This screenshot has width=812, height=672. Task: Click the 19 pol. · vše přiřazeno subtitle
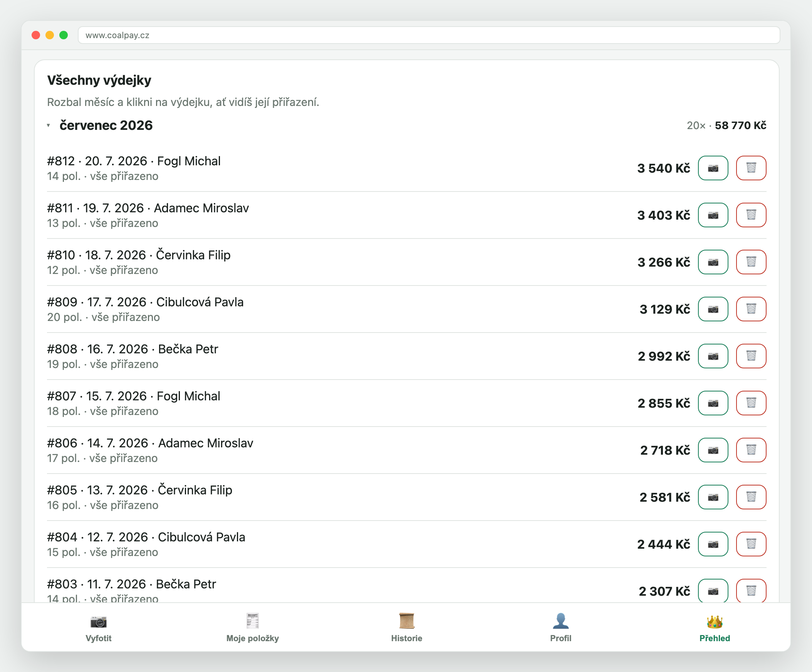102,365
